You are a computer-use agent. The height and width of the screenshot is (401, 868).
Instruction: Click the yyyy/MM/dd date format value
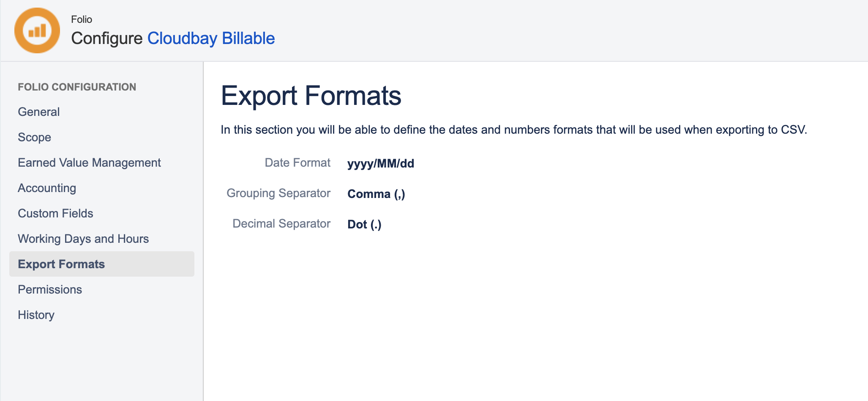(x=380, y=163)
